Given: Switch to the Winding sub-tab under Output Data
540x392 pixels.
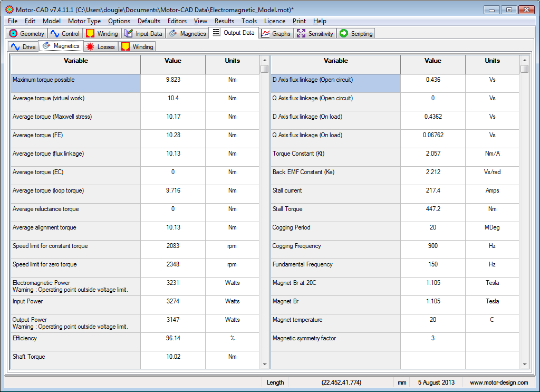Looking at the screenshot, I should point(137,47).
